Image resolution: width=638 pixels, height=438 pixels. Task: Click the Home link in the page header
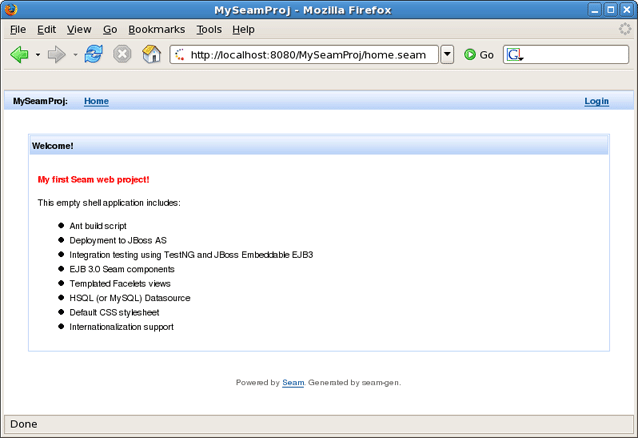point(96,101)
